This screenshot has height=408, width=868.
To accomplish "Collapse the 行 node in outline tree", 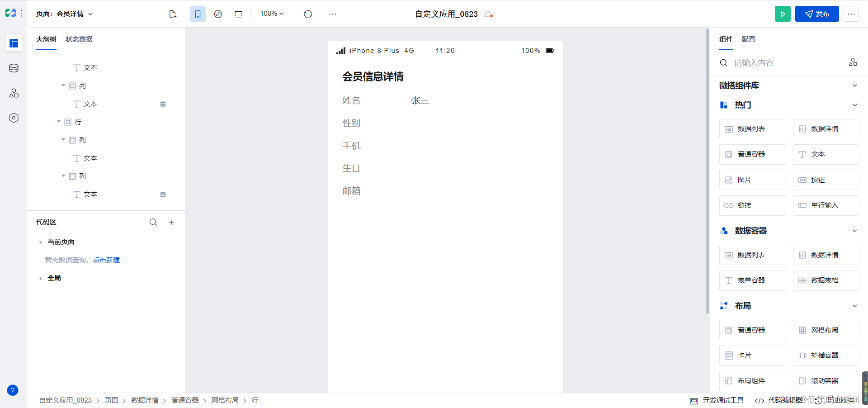I will [x=59, y=122].
